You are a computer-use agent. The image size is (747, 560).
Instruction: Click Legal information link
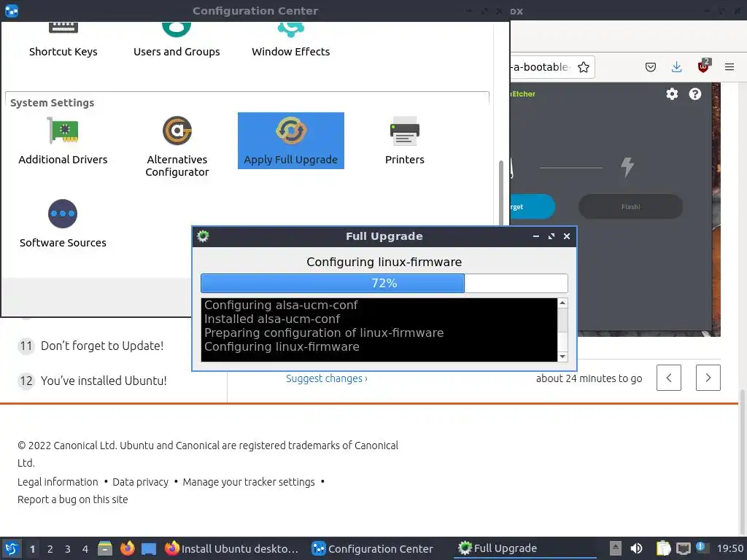coord(58,482)
